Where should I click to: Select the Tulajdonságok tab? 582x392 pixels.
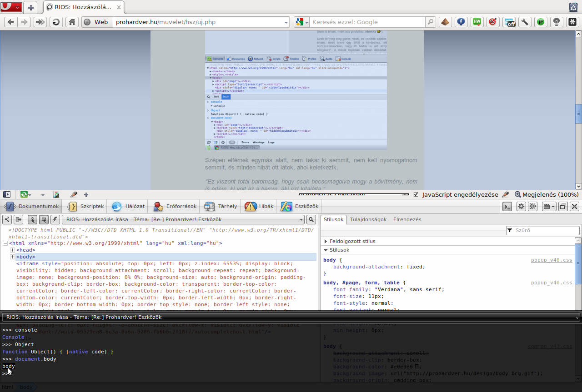click(368, 219)
